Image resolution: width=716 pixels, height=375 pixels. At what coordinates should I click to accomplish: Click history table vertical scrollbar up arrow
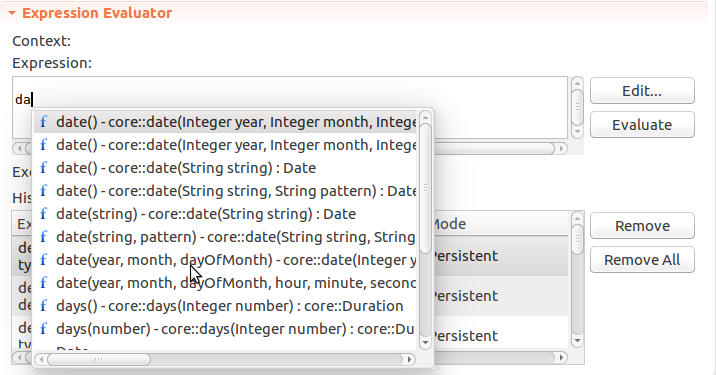tap(577, 218)
